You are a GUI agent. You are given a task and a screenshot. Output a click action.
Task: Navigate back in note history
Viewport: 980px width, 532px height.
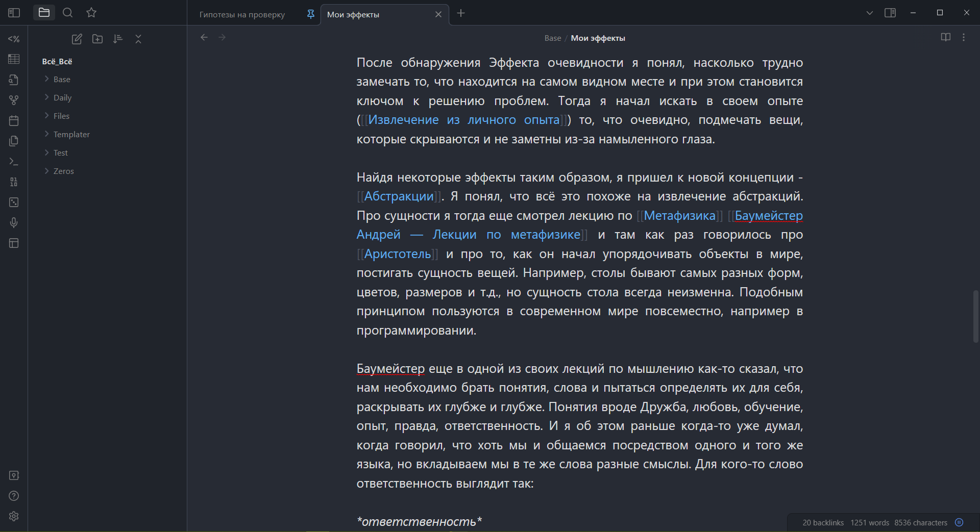tap(204, 37)
